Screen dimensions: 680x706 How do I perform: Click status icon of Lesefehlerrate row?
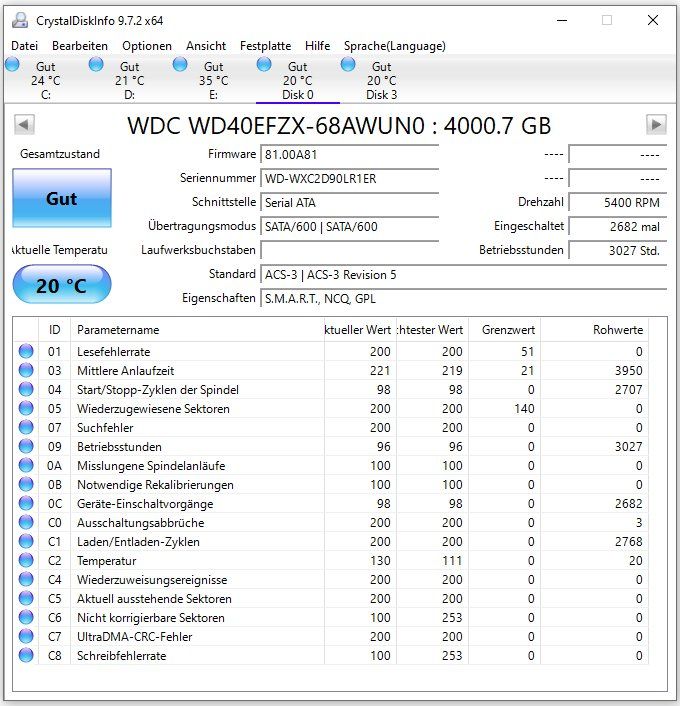pyautogui.click(x=26, y=351)
